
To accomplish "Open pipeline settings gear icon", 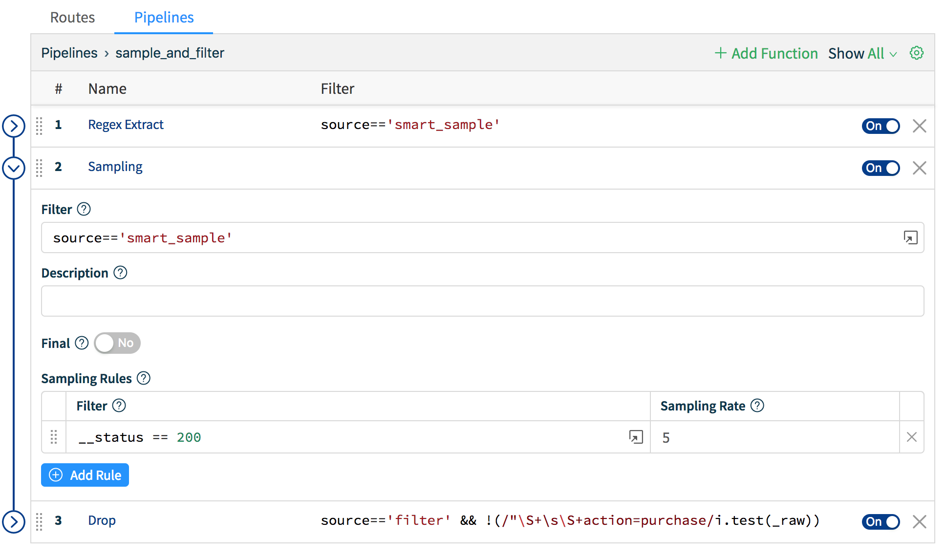I will click(x=916, y=53).
